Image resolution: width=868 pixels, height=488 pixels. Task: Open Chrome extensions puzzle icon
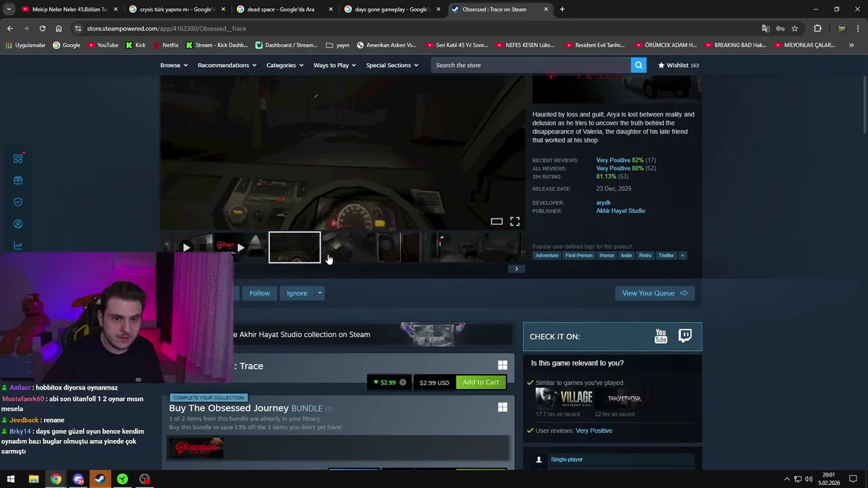(x=817, y=28)
